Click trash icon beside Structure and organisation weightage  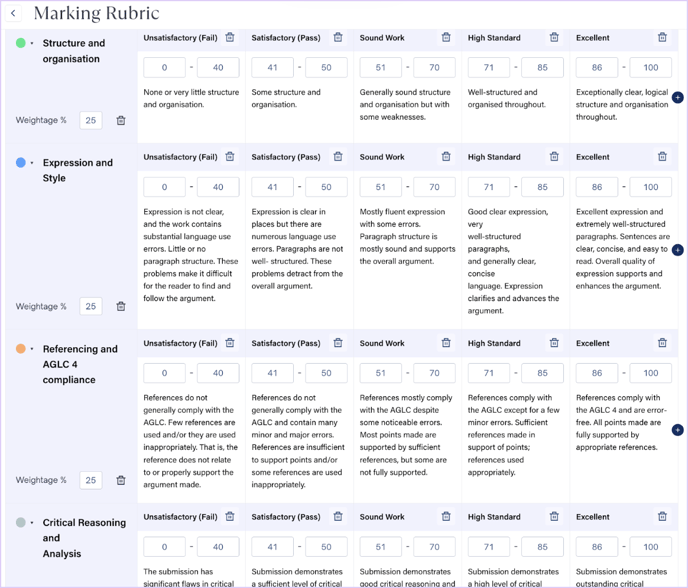(x=121, y=121)
